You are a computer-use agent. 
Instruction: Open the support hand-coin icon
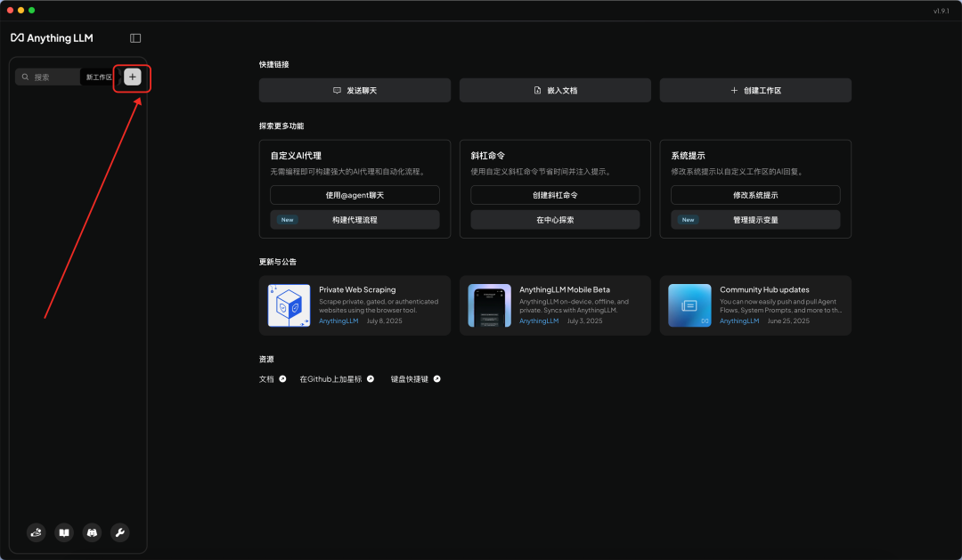(37, 532)
